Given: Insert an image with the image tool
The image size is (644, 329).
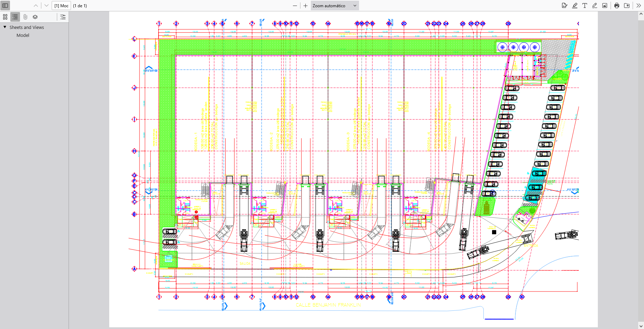Looking at the screenshot, I should coord(605,6).
